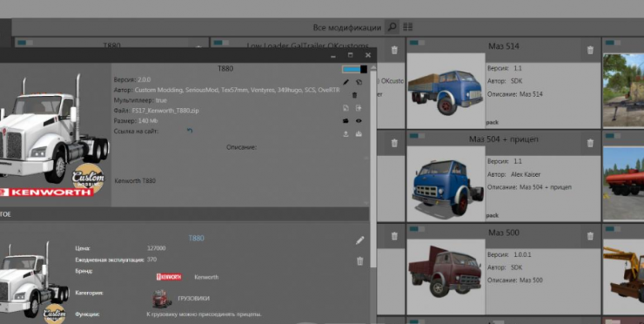Toggle the enable switch on Маз 500 card

pyautogui.click(x=417, y=228)
